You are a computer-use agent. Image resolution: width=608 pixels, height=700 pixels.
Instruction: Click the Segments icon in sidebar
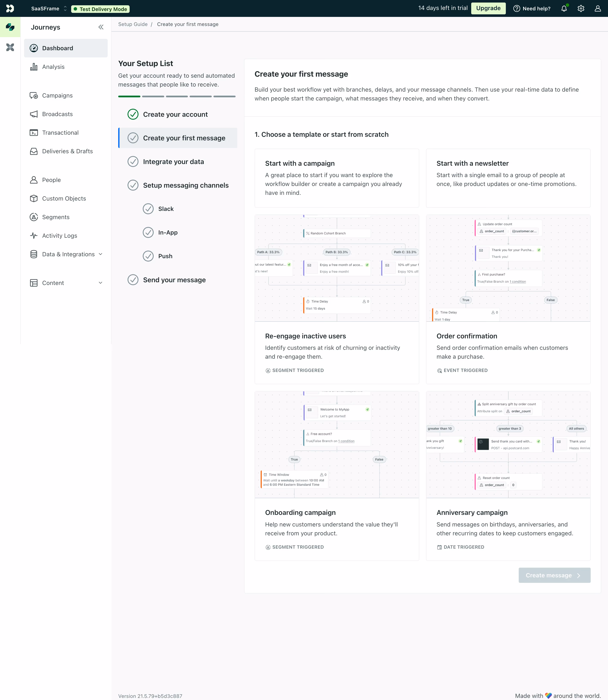click(34, 217)
